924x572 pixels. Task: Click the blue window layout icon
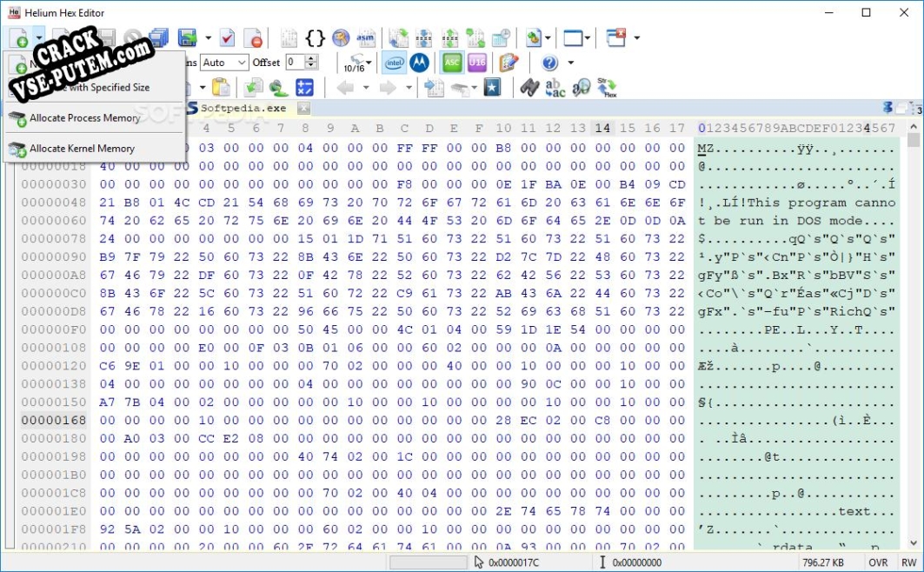click(573, 37)
